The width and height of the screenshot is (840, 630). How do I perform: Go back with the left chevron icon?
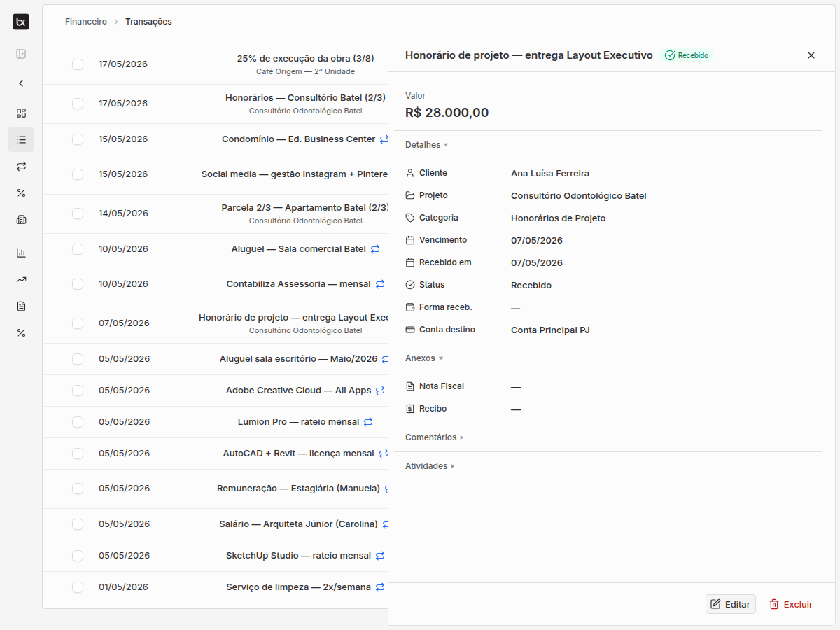(21, 83)
